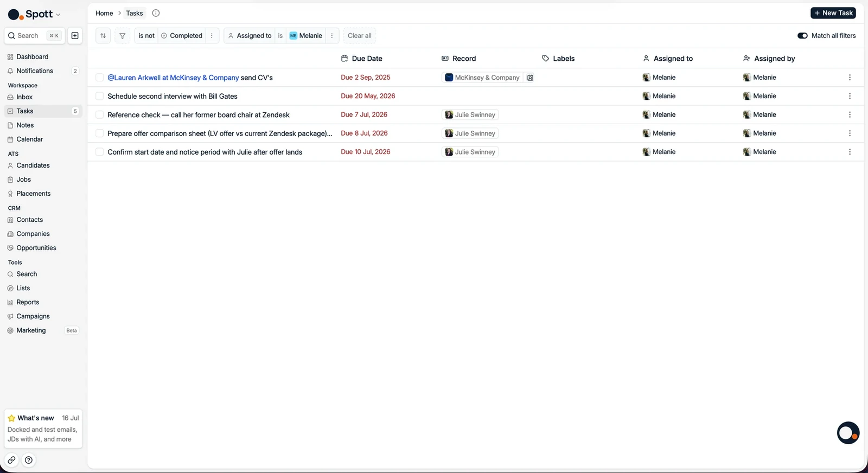Open Lists under Tools
This screenshot has width=868, height=473.
[43, 288]
